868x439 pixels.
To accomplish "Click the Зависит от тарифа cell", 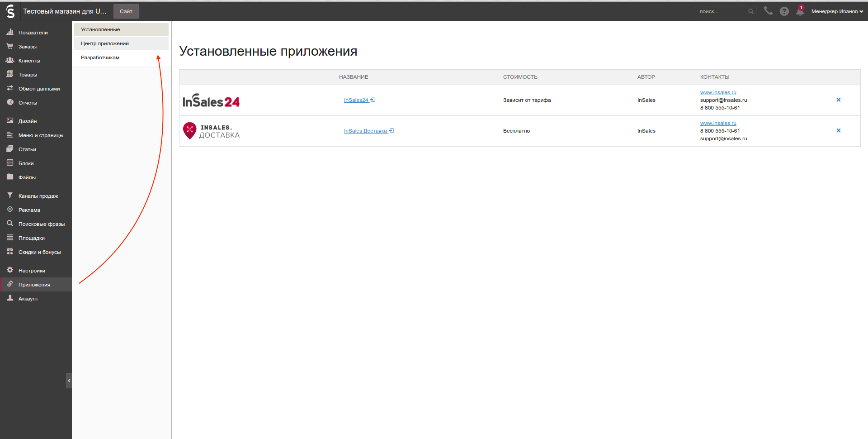I will click(527, 100).
